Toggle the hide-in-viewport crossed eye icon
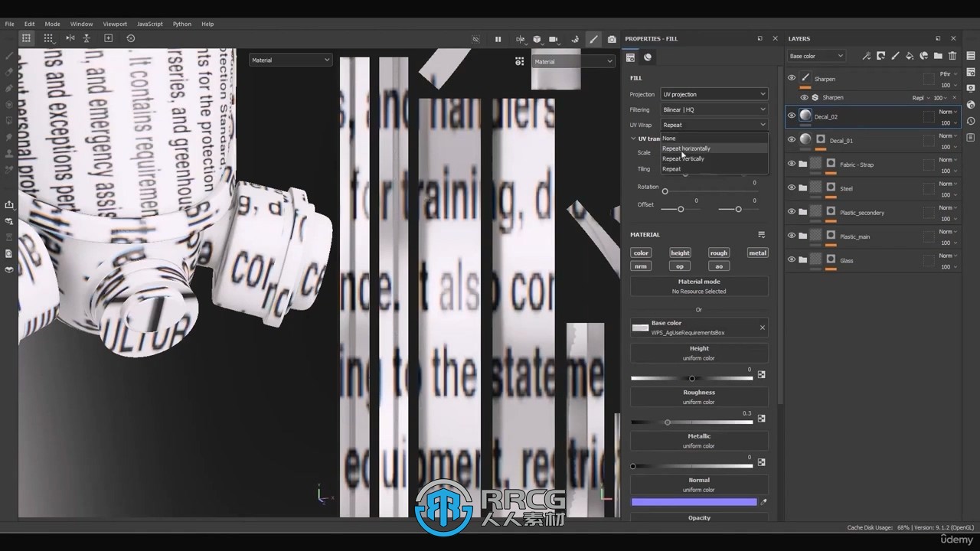Screen dimensions: 980x551 [x=475, y=39]
